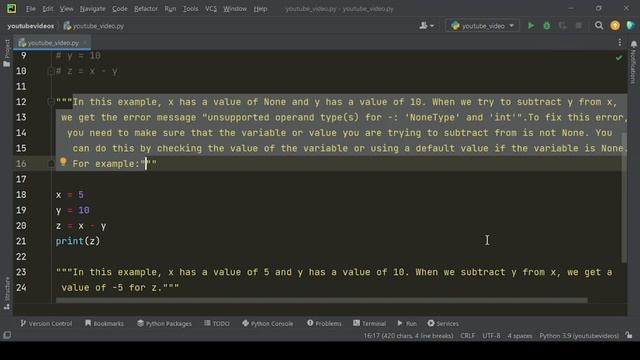Click 'x = 5' on line 18
Viewport: 640px width, 360px height.
coord(70,195)
